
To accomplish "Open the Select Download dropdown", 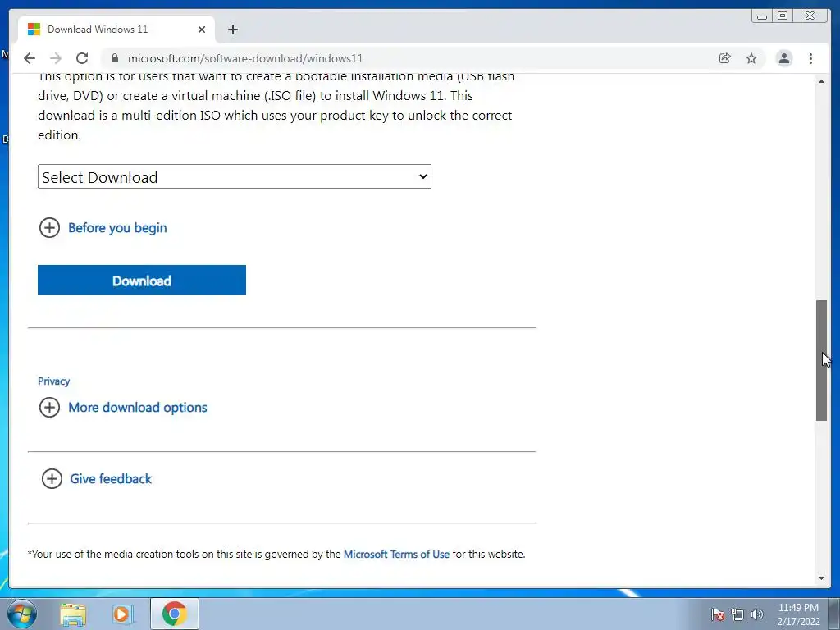I will point(234,177).
